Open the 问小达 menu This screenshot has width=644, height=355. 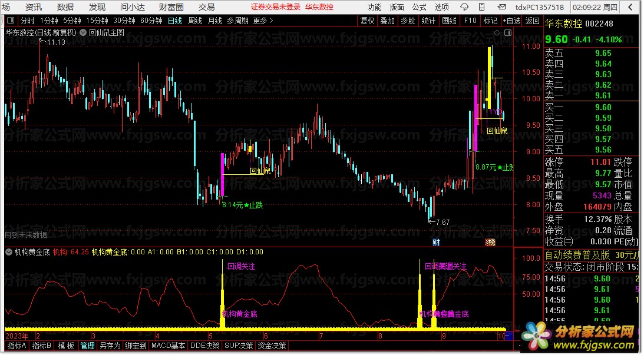click(133, 7)
